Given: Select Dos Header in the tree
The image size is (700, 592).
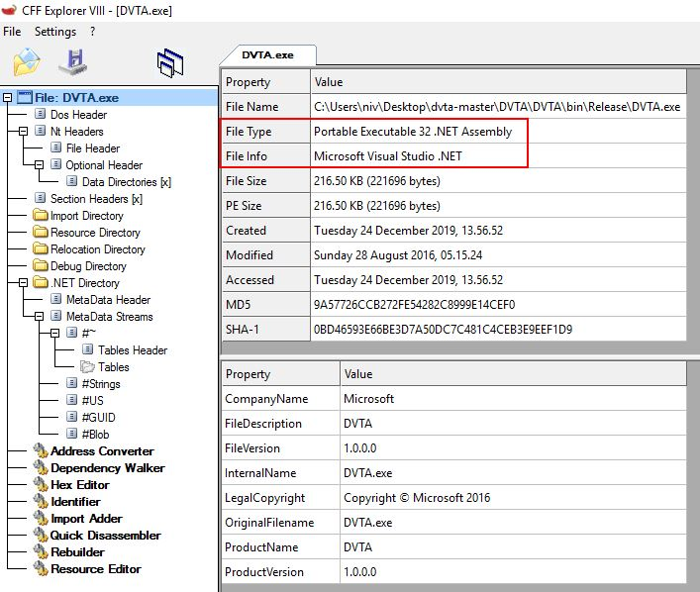Looking at the screenshot, I should 78,115.
